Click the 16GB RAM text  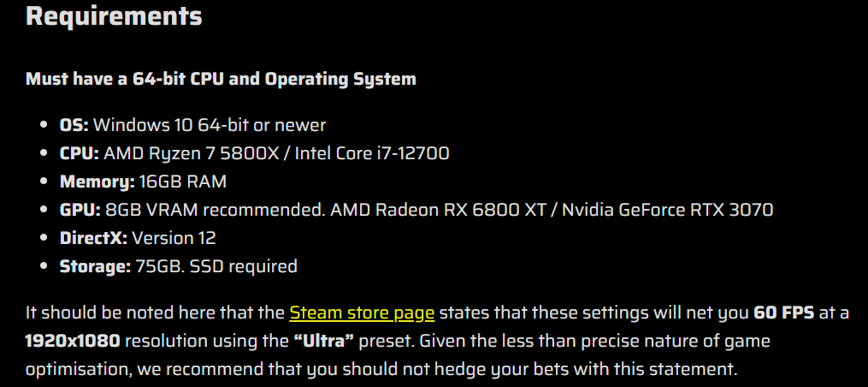(183, 182)
